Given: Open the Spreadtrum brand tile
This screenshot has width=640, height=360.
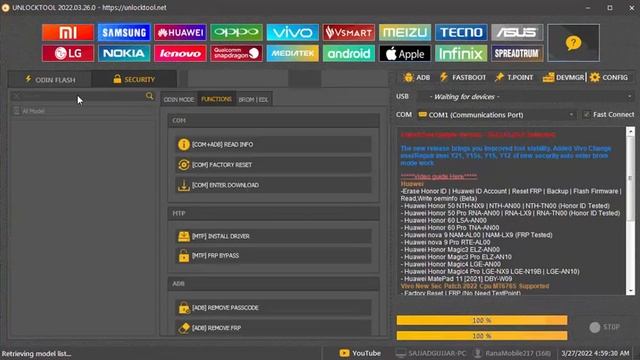Looking at the screenshot, I should coord(517,53).
